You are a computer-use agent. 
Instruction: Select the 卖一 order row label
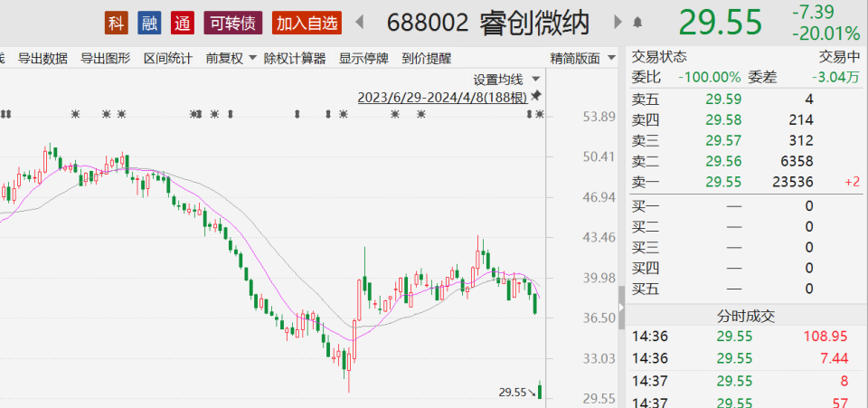646,182
